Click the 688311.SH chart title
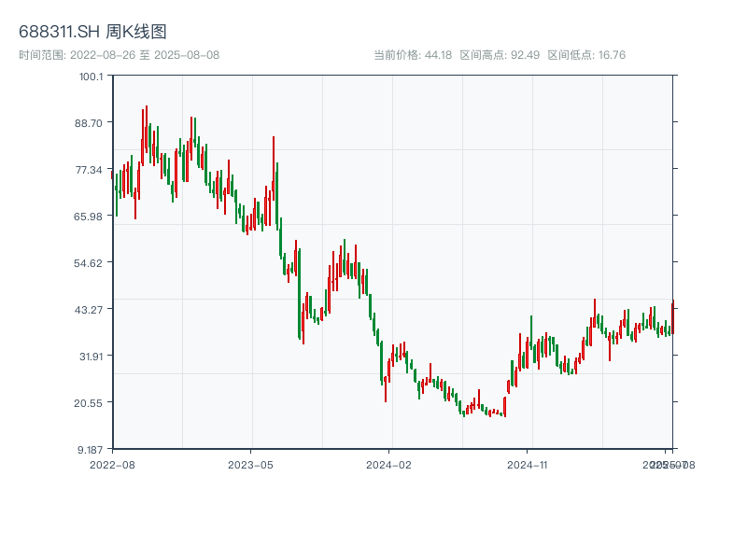Image resolution: width=747 pixels, height=560 pixels. pos(92,32)
